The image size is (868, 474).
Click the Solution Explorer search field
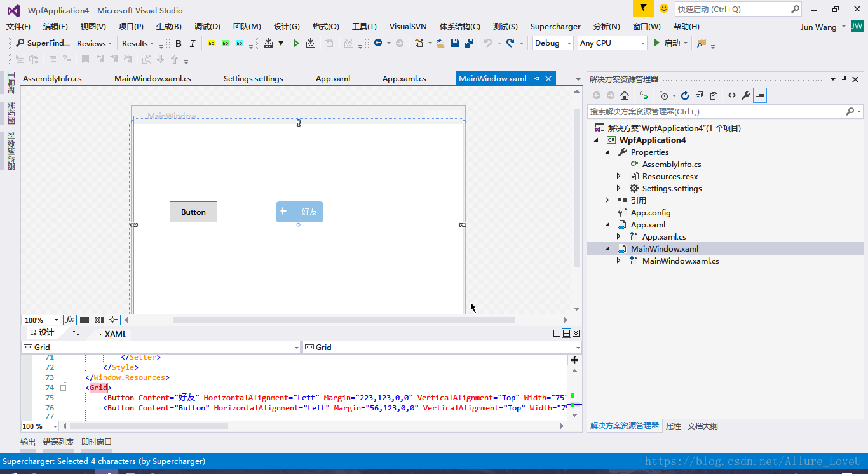coord(718,111)
